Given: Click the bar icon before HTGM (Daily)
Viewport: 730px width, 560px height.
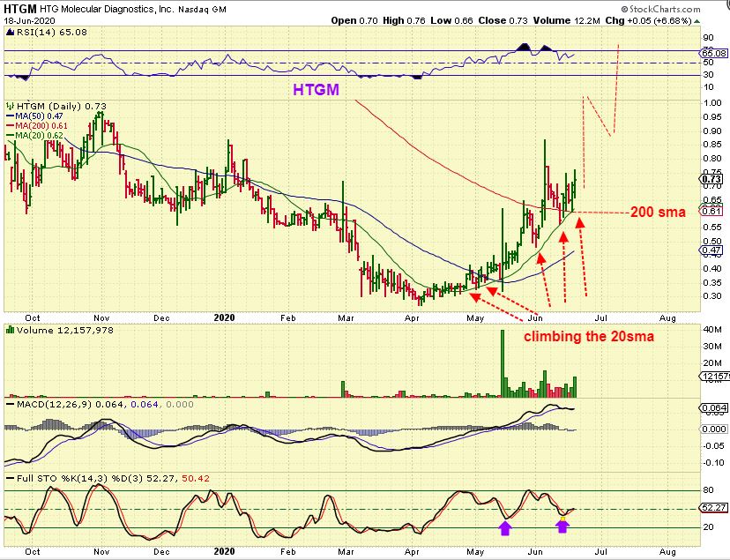Looking at the screenshot, I should coord(11,106).
